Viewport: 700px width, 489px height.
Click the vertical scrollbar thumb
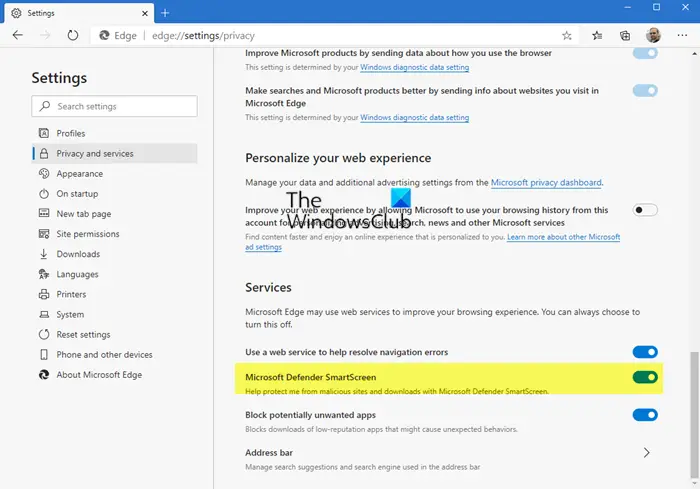click(693, 415)
